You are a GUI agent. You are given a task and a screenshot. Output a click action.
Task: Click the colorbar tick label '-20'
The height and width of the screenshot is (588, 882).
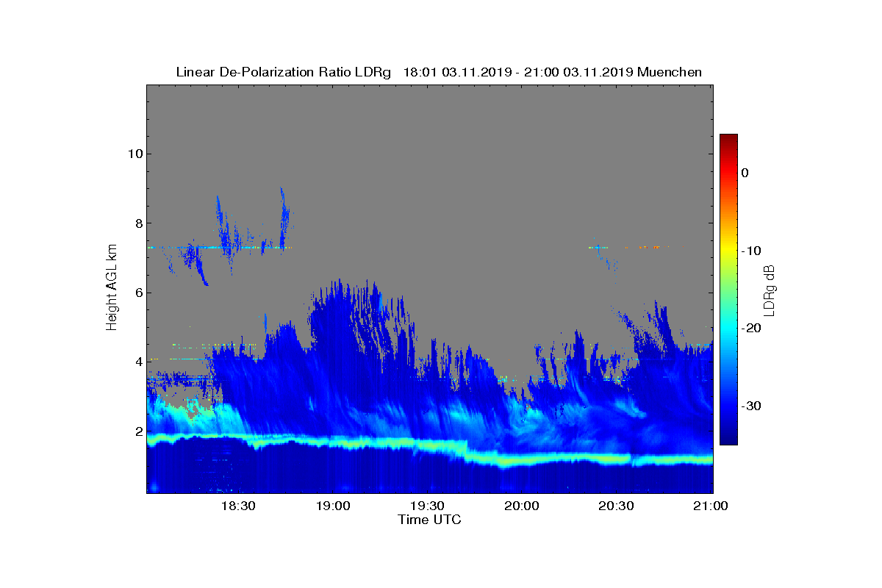pos(751,329)
